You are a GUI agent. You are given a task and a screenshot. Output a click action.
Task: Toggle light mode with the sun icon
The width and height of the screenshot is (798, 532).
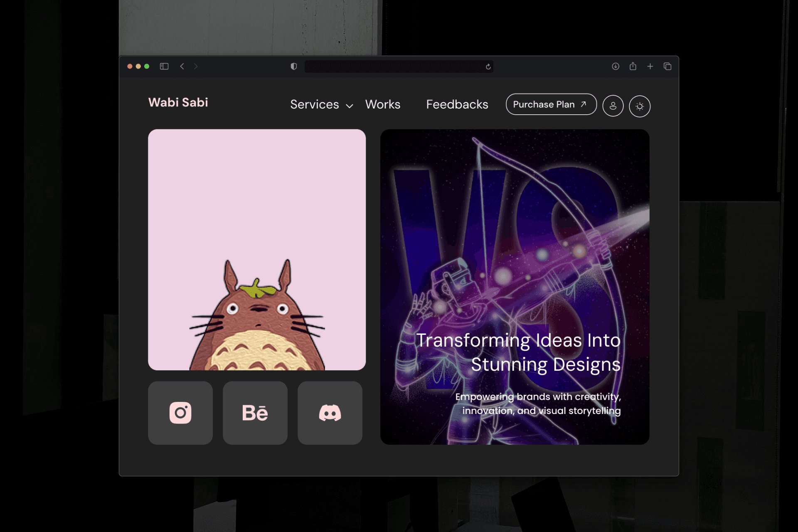pos(639,106)
